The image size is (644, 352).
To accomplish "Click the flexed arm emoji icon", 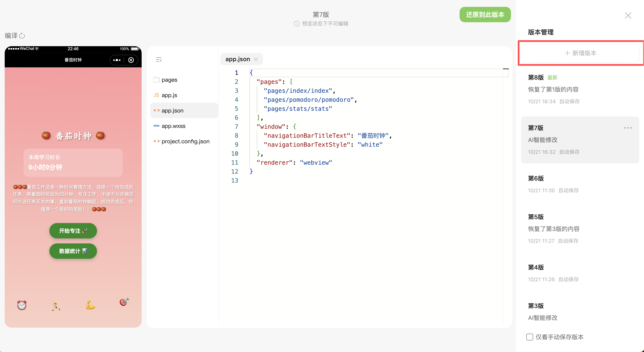I will (x=90, y=305).
